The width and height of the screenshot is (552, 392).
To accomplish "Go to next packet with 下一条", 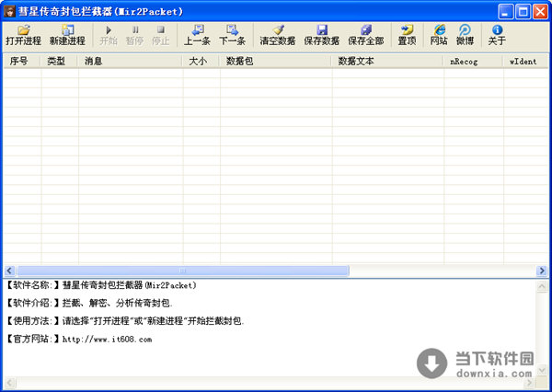I will pyautogui.click(x=232, y=35).
